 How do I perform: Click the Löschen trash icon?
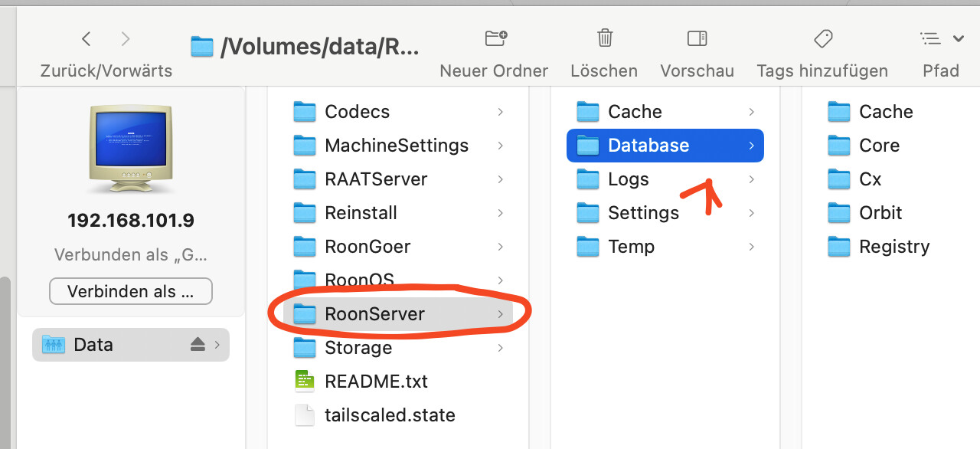(x=604, y=38)
